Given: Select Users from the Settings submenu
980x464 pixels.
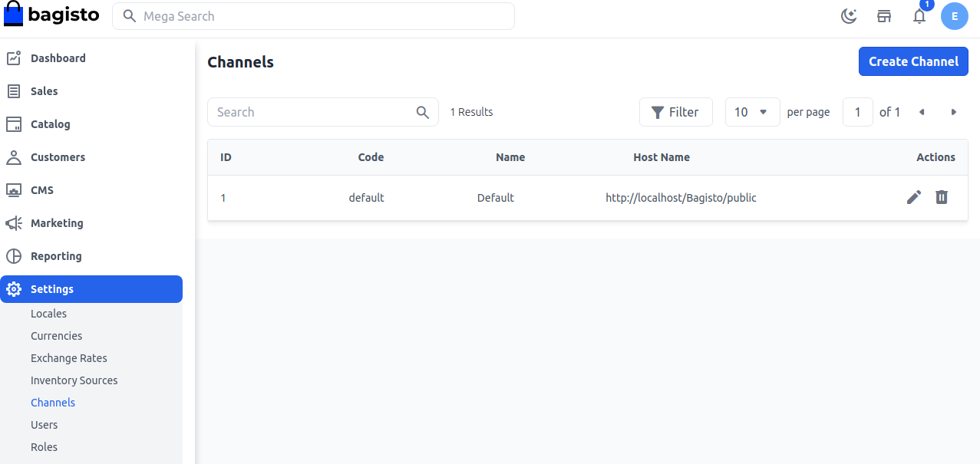Looking at the screenshot, I should (x=44, y=424).
